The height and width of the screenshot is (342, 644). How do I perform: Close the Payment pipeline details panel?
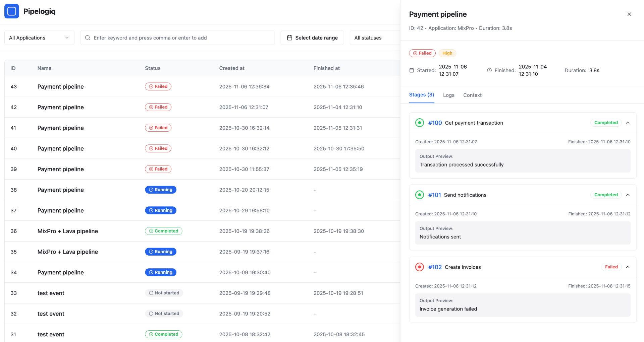(629, 14)
